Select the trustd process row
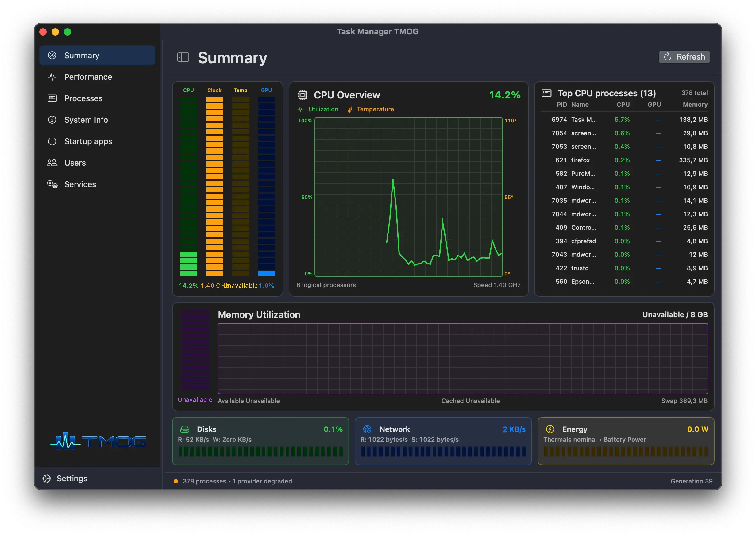Viewport: 756px width, 535px height. pos(625,268)
